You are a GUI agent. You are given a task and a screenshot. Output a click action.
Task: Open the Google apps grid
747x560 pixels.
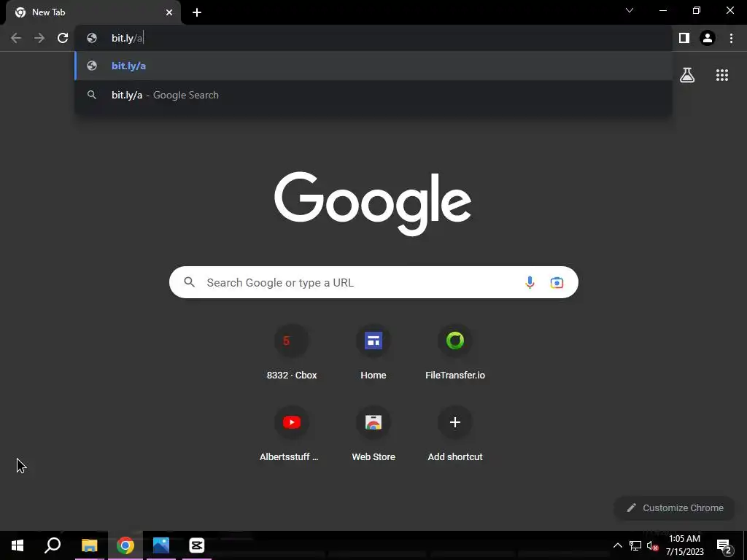click(721, 75)
